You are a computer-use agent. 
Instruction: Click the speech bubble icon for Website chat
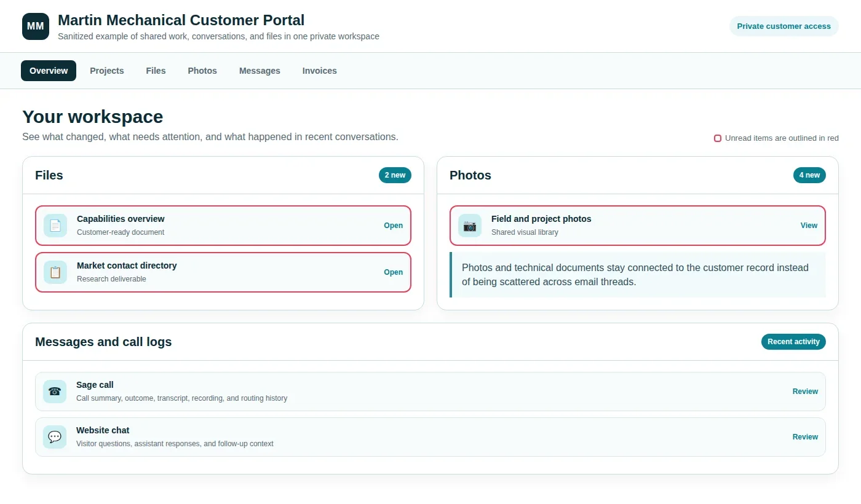[55, 437]
